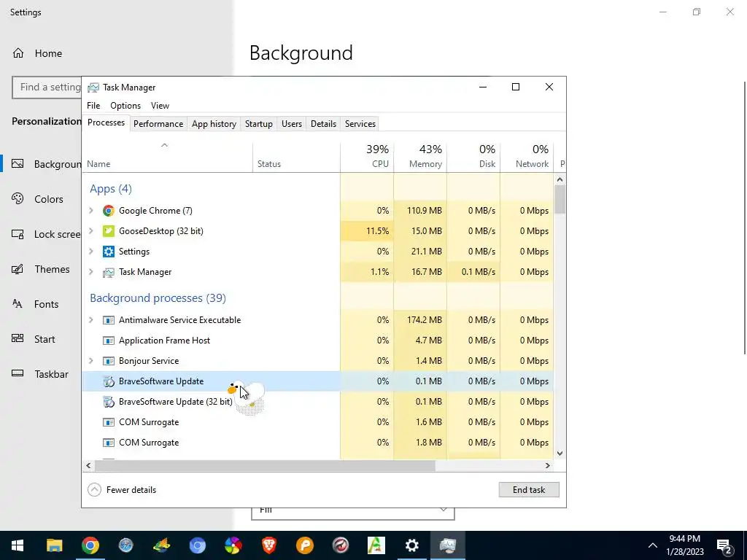Switch to the Details tab
The image size is (747, 560).
tap(323, 124)
